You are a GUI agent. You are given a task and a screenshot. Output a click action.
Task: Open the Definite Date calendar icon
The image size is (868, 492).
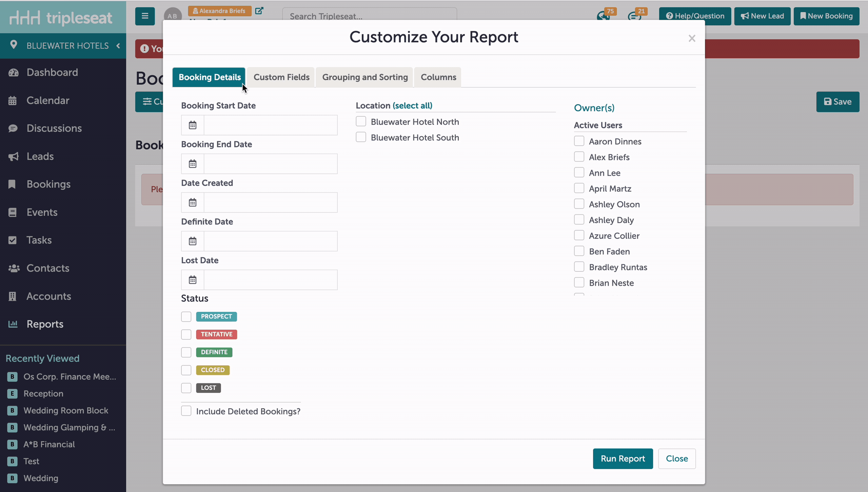[193, 241]
